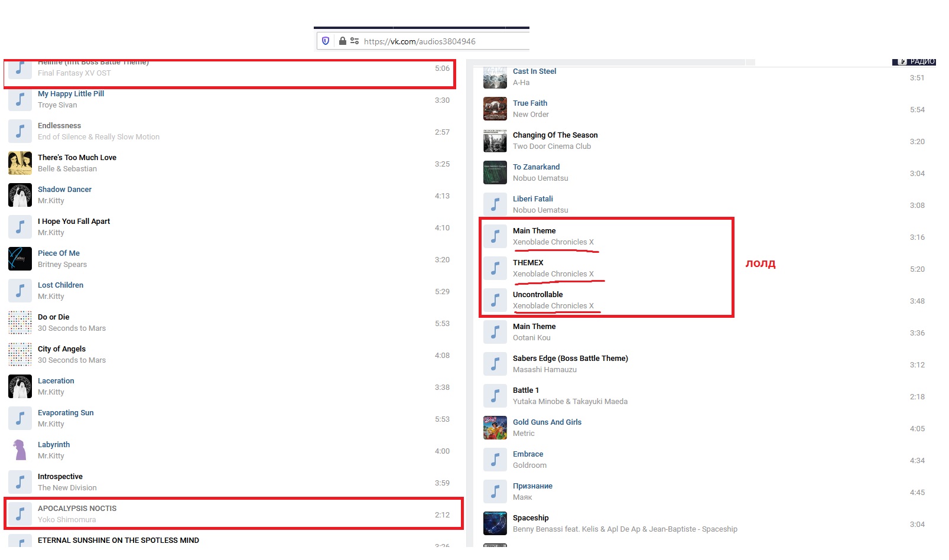The height and width of the screenshot is (560, 949).
Task: Open the Evaporating Sun title link
Action: tap(66, 413)
